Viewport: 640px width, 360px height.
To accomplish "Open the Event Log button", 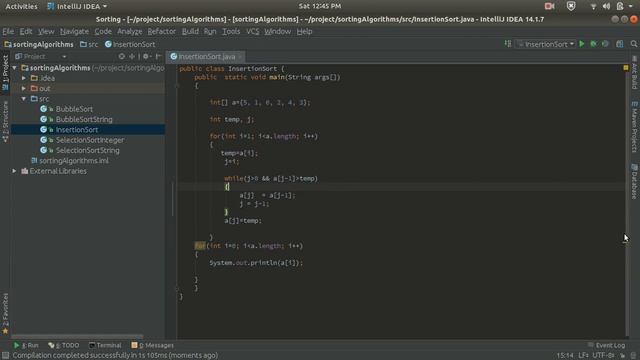I will tap(607, 345).
